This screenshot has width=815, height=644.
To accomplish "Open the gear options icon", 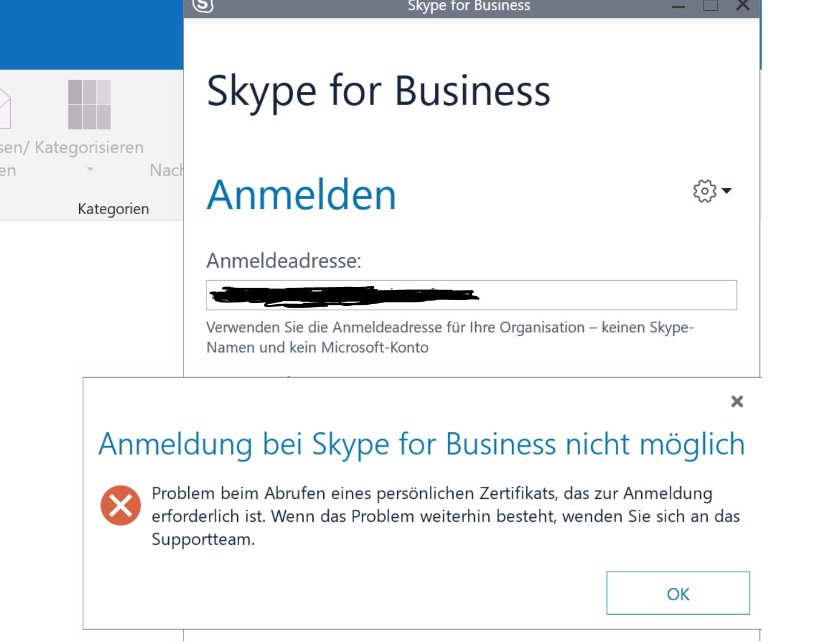I will point(704,191).
